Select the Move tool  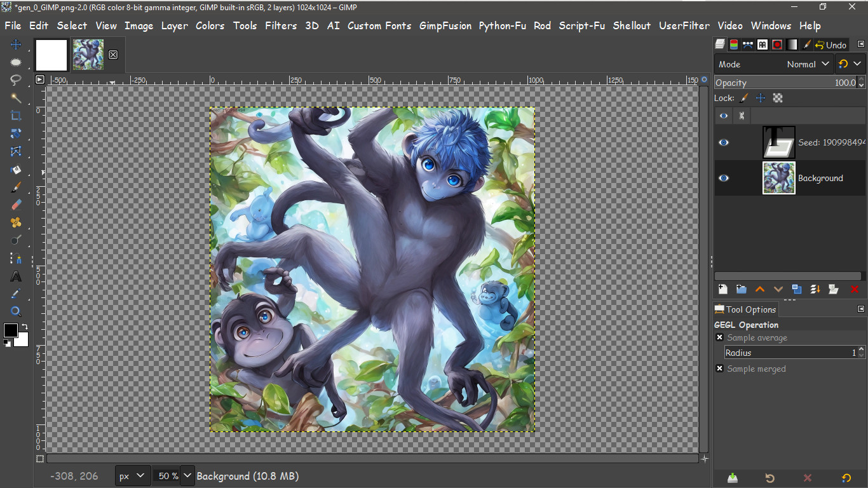pos(16,44)
